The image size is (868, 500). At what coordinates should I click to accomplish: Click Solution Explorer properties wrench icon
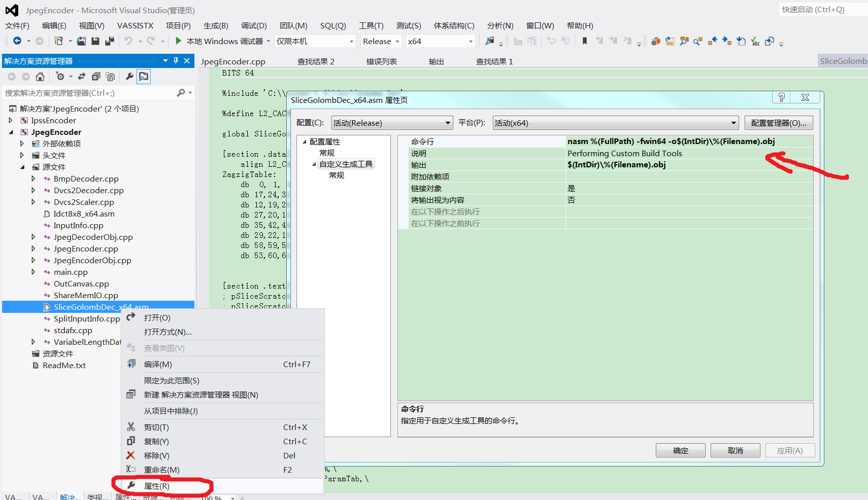click(129, 77)
